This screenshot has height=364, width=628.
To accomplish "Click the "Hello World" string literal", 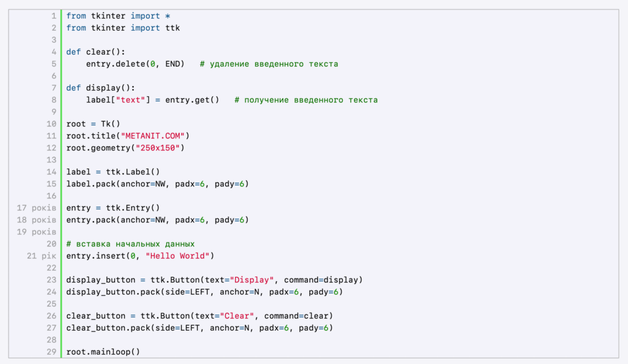I will click(178, 256).
